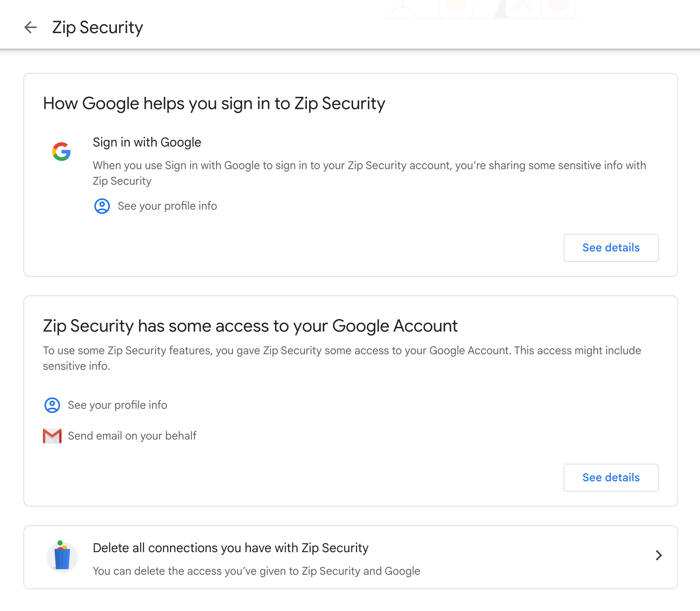Click the You can delete the access subtitle
This screenshot has width=700, height=611.
coord(256,571)
